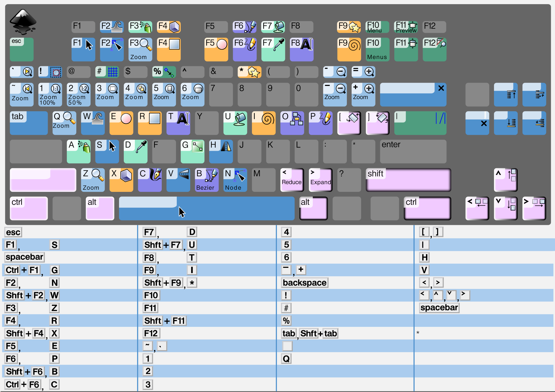555x392 pixels.
Task: Click the tab key
Action: [x=29, y=123]
